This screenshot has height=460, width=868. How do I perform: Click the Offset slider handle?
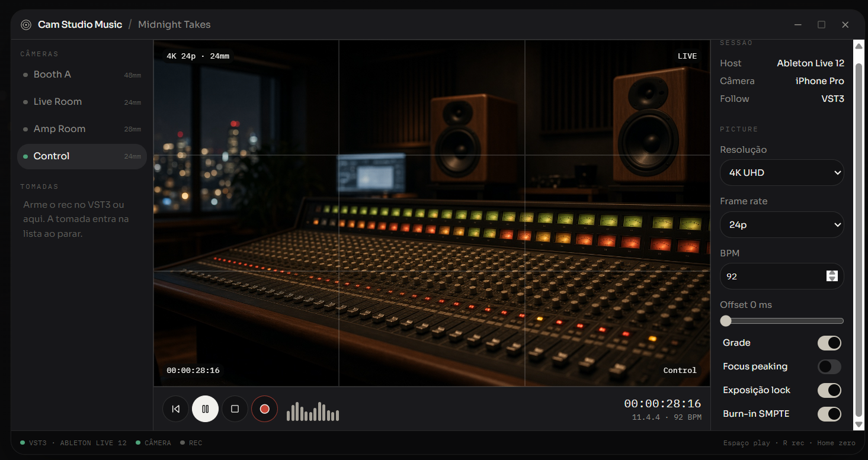tap(726, 321)
